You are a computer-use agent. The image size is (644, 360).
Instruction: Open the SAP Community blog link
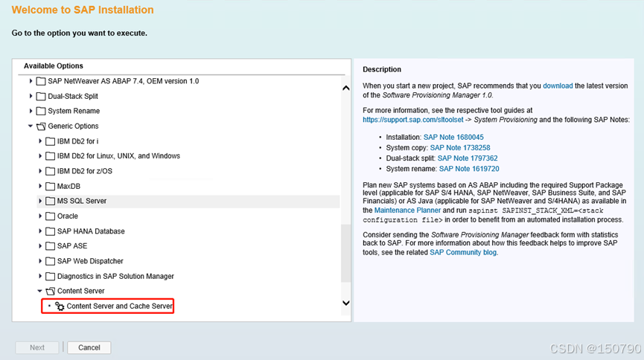(463, 252)
